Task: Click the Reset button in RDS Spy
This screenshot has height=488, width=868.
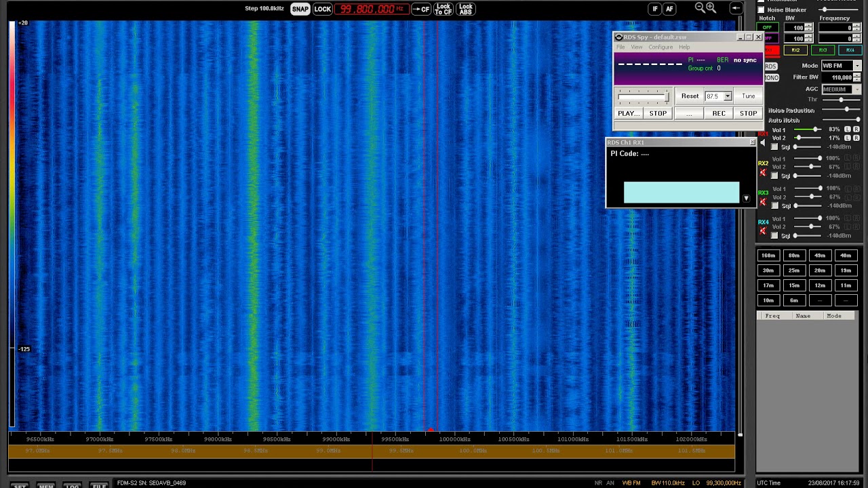Action: [x=690, y=96]
